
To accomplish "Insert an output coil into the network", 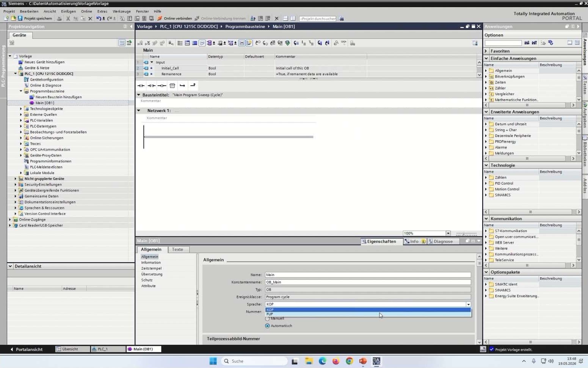I will pyautogui.click(x=162, y=86).
